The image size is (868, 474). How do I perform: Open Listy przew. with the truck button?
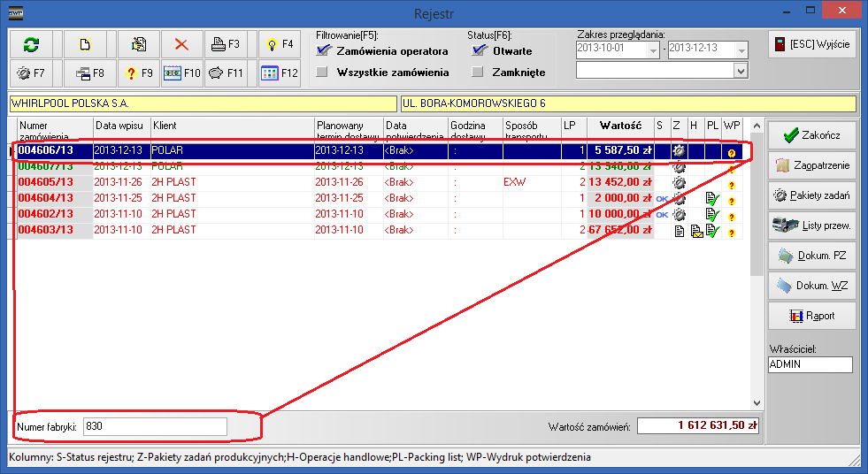pyautogui.click(x=811, y=226)
